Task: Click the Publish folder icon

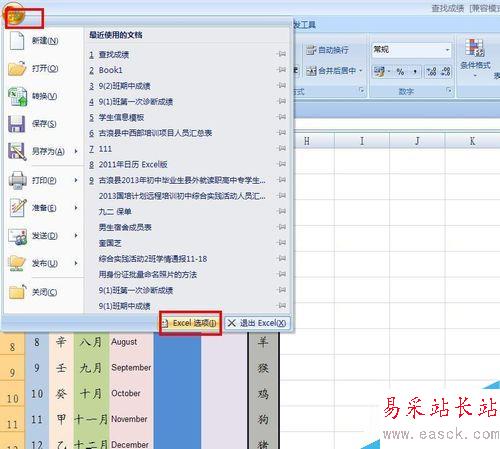Action: 17,263
